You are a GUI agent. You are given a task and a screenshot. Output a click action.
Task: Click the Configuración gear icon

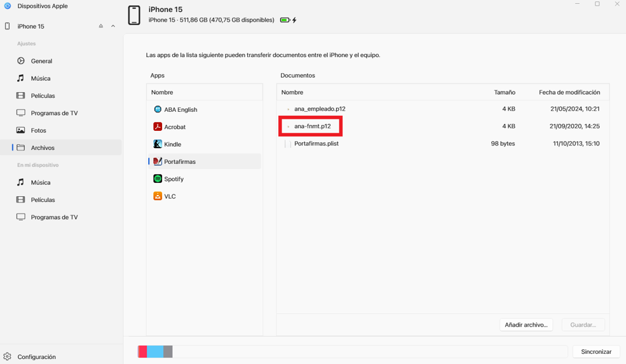7,357
